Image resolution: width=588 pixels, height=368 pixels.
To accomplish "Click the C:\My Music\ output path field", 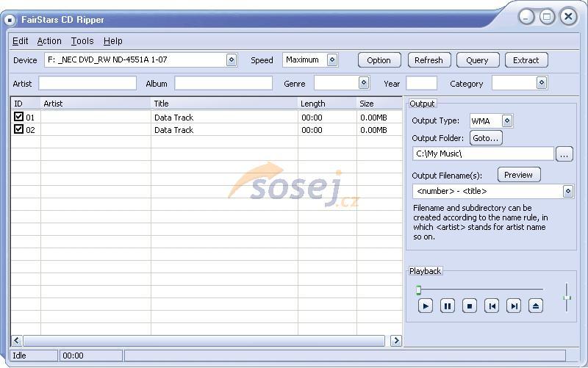I will click(x=483, y=154).
